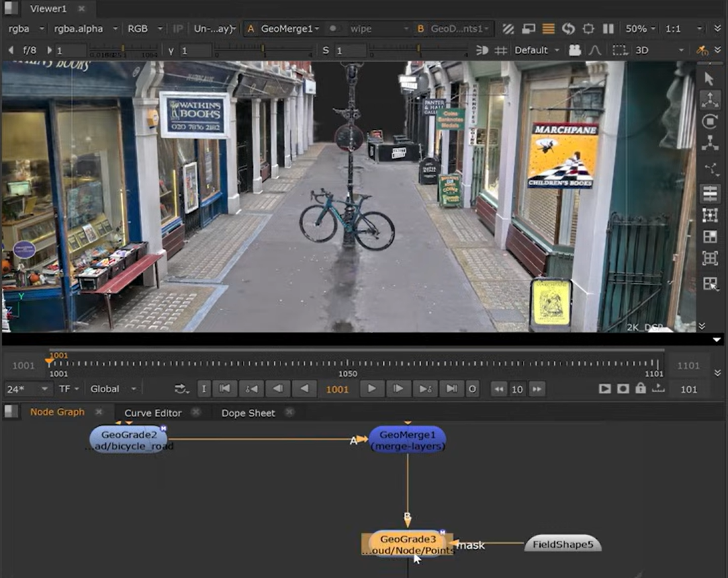
Task: Select the GeoMerge1 node in the graph
Action: tap(407, 440)
